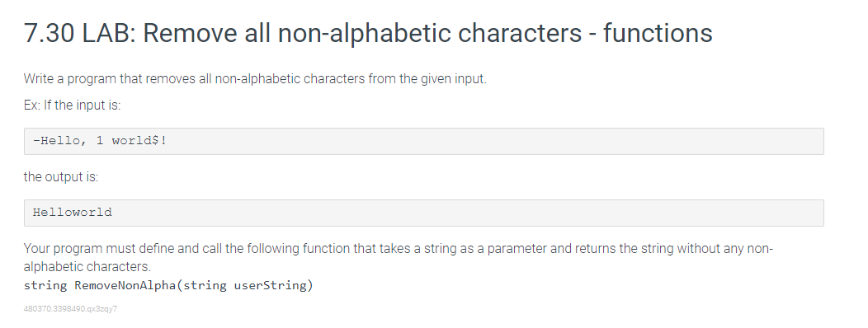Click the gray ID text '480370.3398490.qx3zqy7'

tap(70, 309)
